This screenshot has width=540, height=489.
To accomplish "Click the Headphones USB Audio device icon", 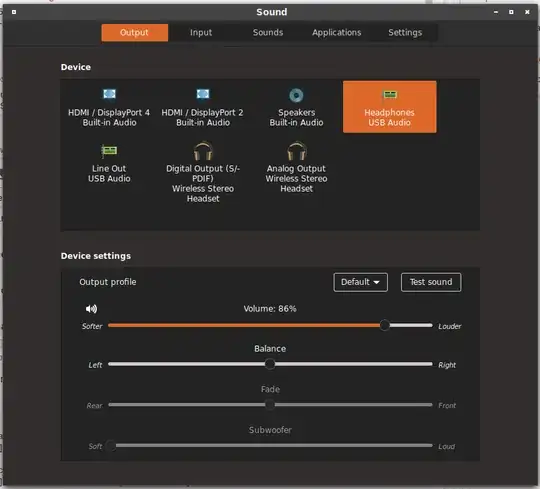I will pos(390,95).
